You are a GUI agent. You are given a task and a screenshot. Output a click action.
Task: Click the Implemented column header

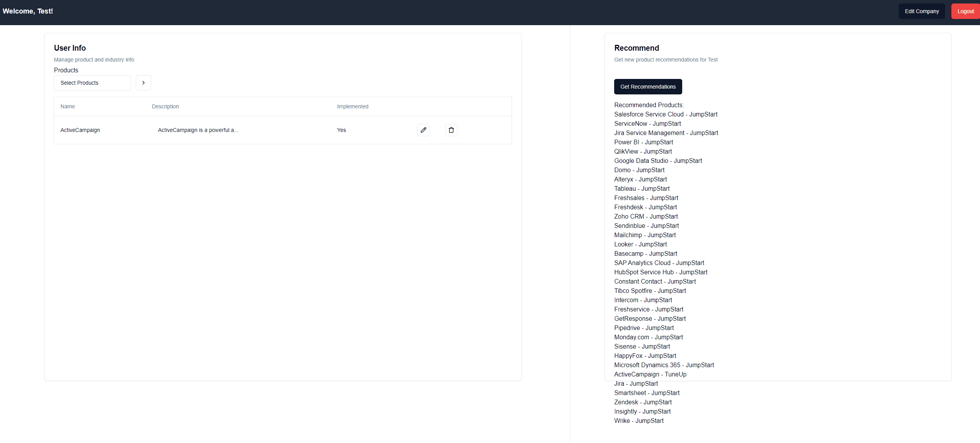[x=352, y=106]
